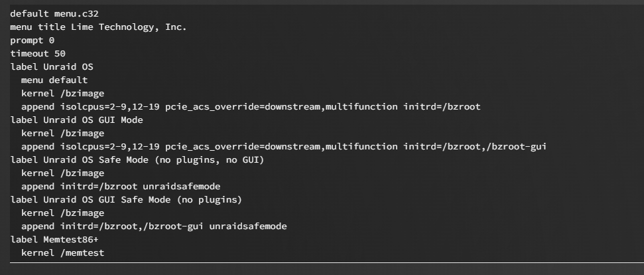Click the 'append initrd=/bzroot,/bzroot-gui unraidsafemode' line
Image resolution: width=644 pixels, height=275 pixels.
coord(154,227)
